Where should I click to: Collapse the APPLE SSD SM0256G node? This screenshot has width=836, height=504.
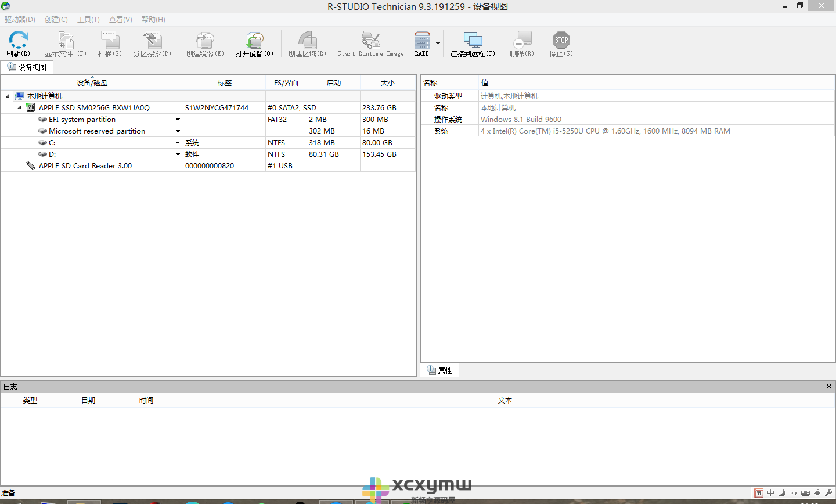(19, 107)
